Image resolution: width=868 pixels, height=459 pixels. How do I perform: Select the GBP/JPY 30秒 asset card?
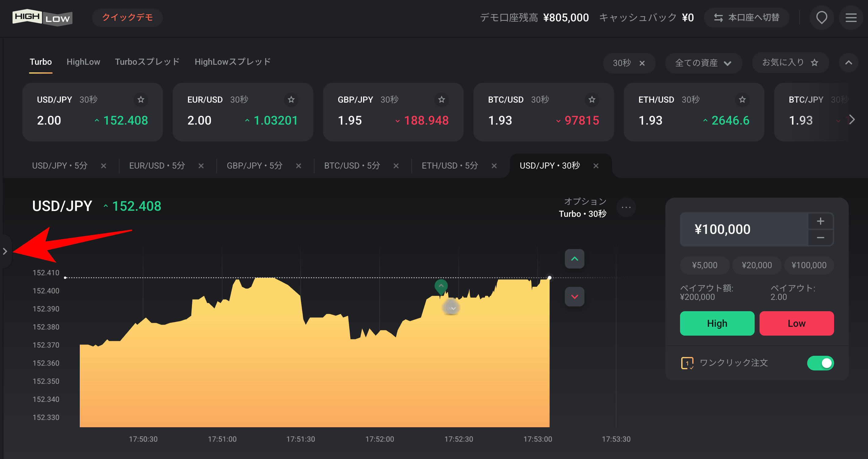pos(393,112)
